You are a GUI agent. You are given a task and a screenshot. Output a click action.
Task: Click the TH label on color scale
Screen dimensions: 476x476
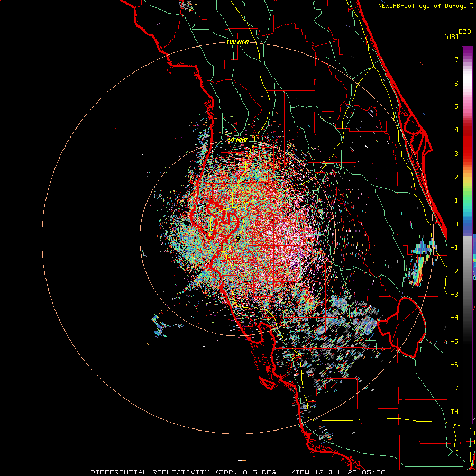pyautogui.click(x=454, y=411)
